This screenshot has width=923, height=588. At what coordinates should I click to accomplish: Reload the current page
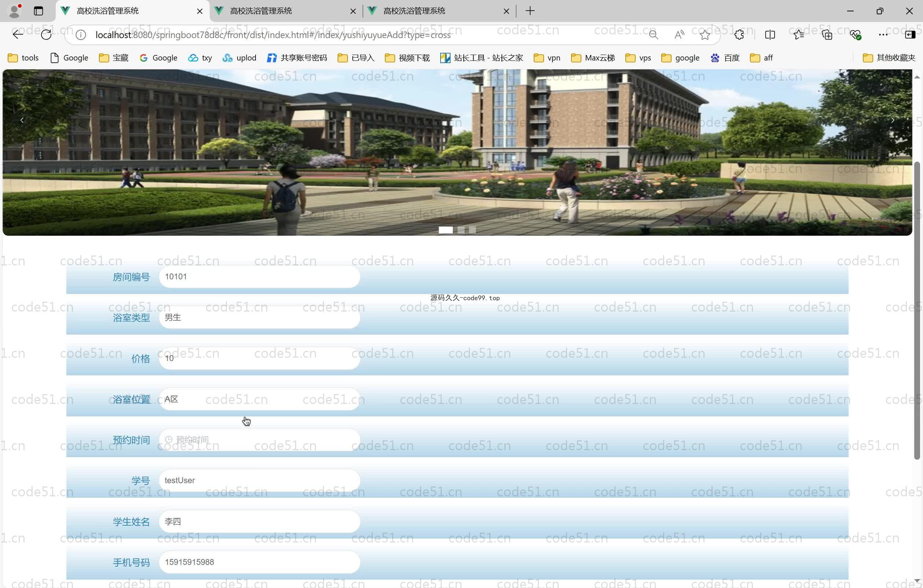(x=46, y=35)
